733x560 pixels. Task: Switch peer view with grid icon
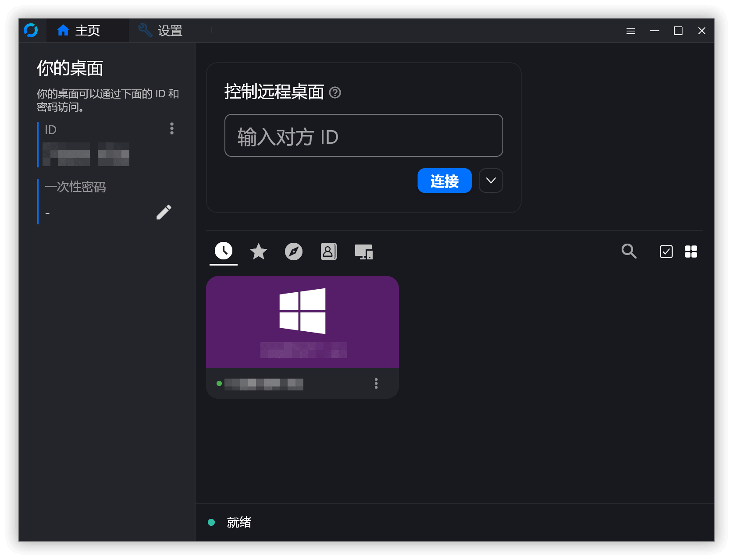(x=691, y=252)
